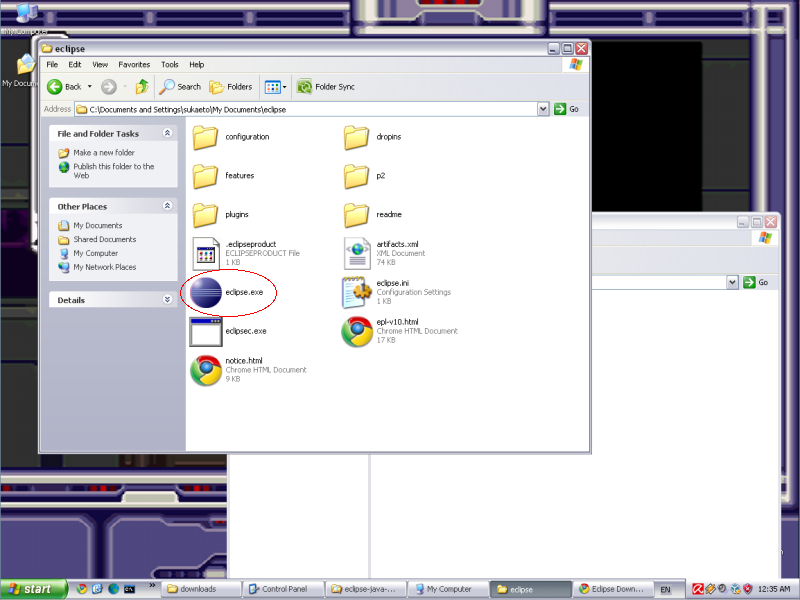The image size is (800, 600).
Task: Click the My Computer link in Other Places
Action: point(95,253)
